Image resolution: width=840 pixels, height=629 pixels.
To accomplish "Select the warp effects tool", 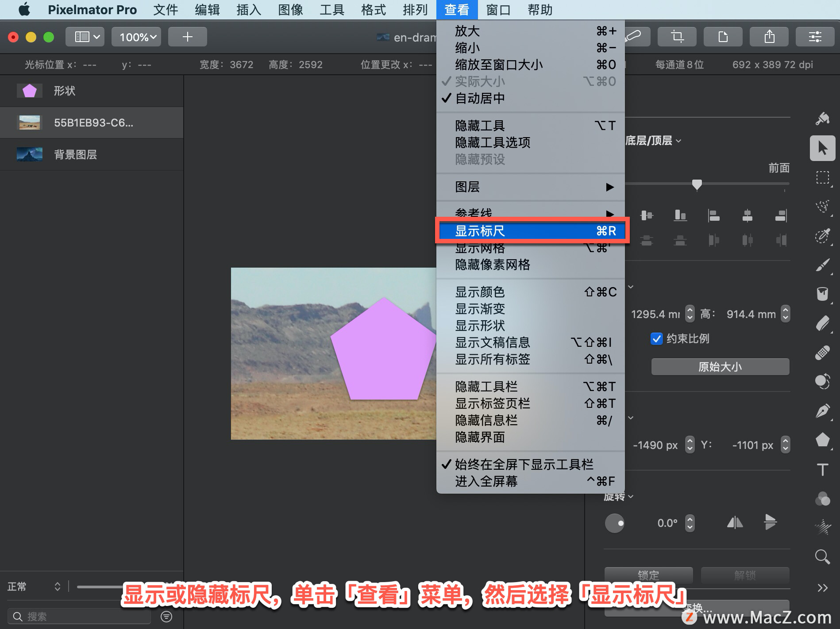I will [x=822, y=528].
